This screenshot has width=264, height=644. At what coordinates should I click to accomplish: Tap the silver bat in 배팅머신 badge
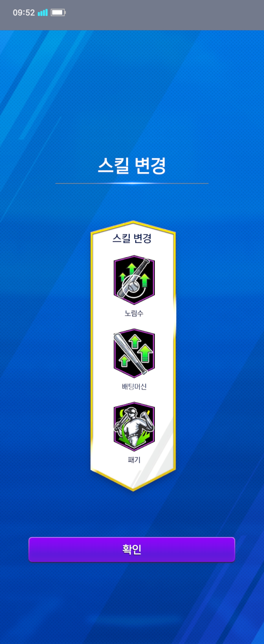[130, 354]
